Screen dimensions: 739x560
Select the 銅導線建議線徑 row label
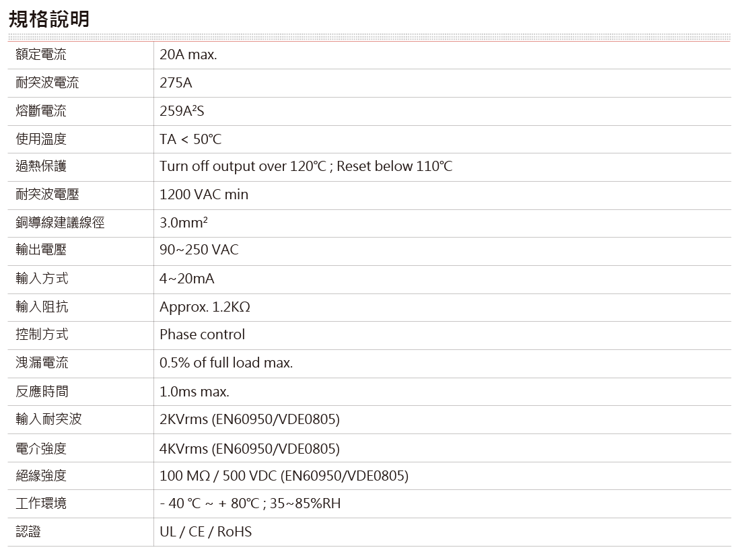coord(60,223)
